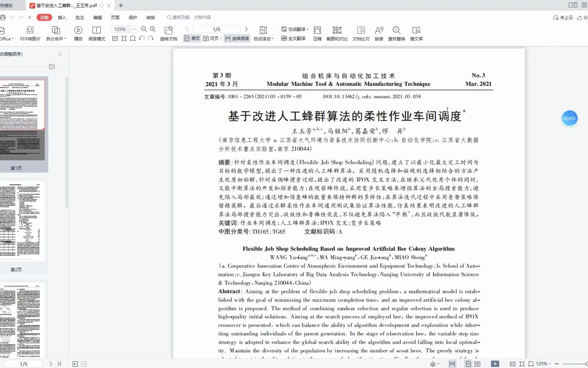The image size is (588, 368).
Task: Toggle continuous reading in status bar
Action: tap(452, 364)
